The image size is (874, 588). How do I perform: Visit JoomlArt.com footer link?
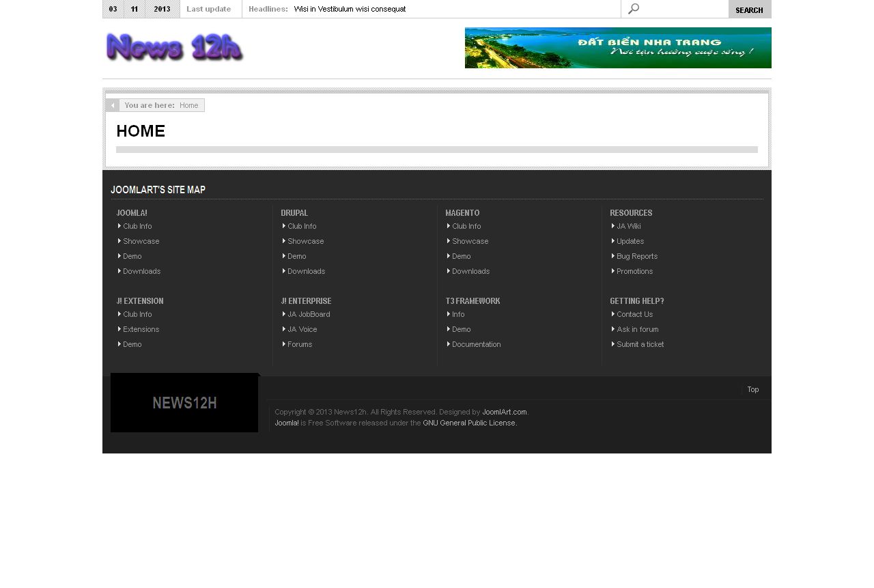click(x=505, y=412)
